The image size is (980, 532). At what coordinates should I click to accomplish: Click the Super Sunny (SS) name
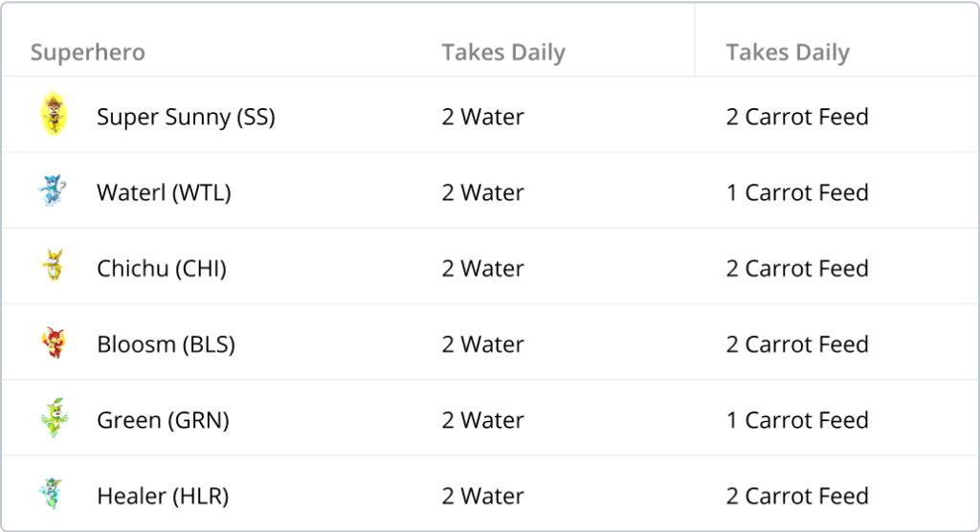tap(187, 117)
